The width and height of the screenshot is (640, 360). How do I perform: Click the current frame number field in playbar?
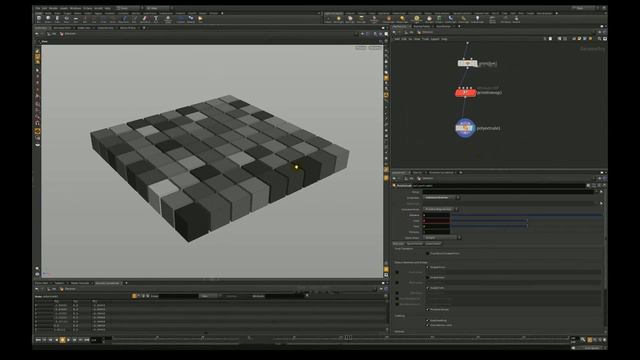(96, 340)
